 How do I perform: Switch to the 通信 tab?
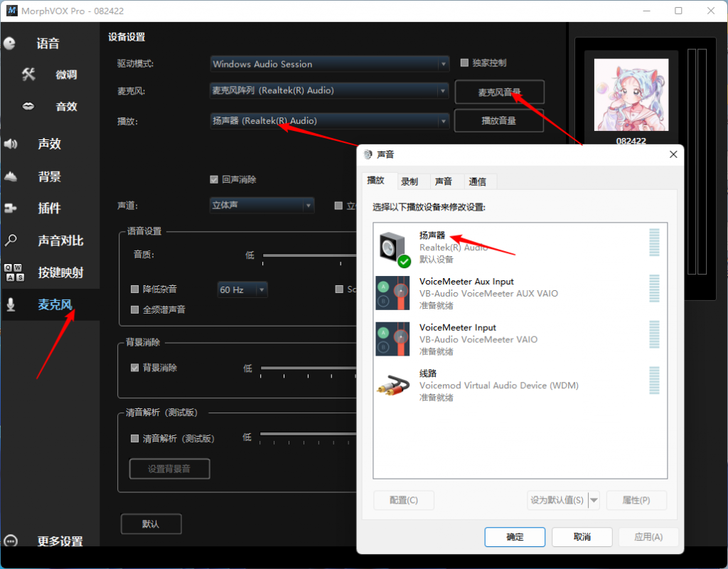coord(481,181)
